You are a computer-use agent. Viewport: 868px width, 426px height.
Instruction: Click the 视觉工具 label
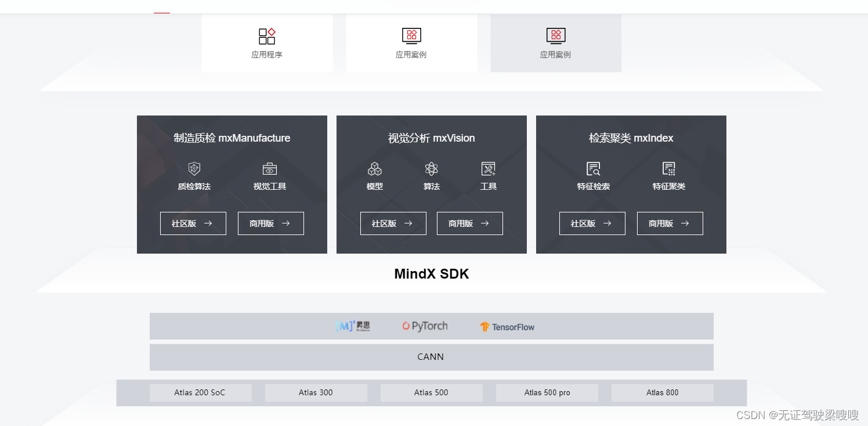(270, 187)
